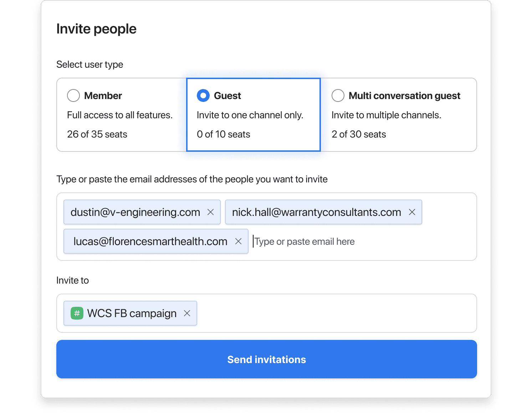532x419 pixels.
Task: Click the Invite people heading
Action: tap(96, 29)
